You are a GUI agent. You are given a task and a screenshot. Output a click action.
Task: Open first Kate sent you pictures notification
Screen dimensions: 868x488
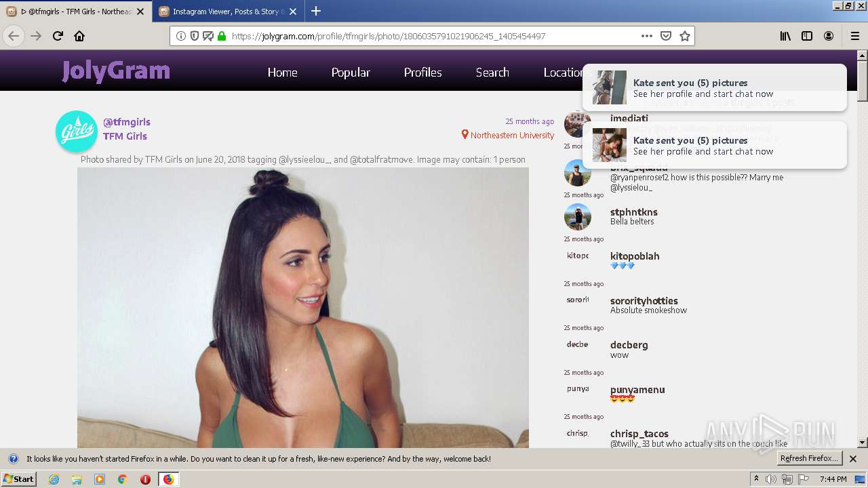coord(714,88)
